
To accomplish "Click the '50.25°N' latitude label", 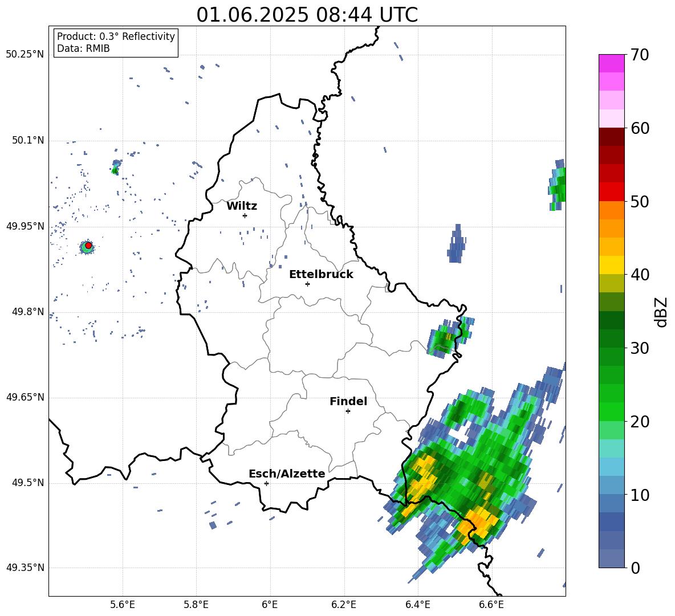I will [25, 55].
